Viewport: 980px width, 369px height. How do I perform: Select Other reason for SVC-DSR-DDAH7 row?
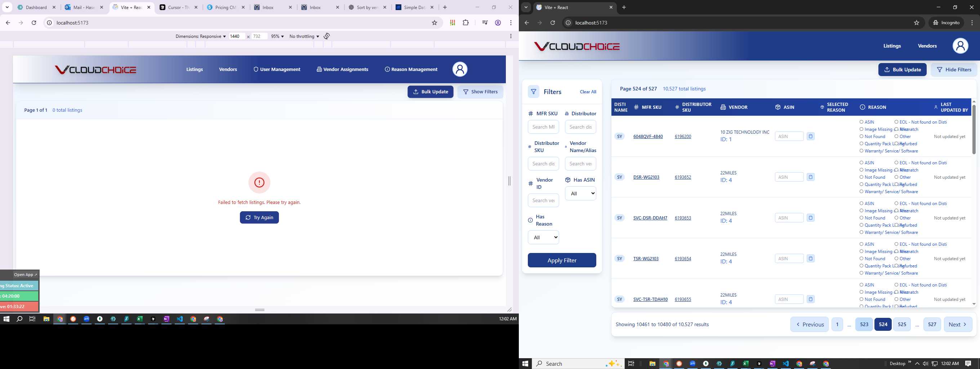(x=896, y=218)
